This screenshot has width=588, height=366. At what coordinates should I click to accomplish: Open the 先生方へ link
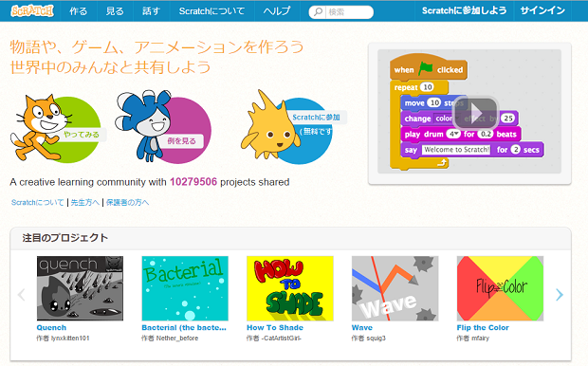pos(85,203)
